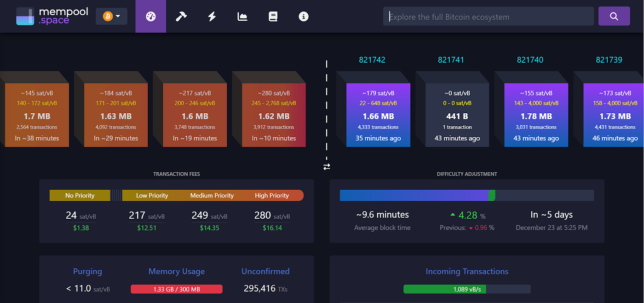Viewport: 644px width, 303px height.
Task: Expand the network selector dropdown
Action: tap(117, 16)
